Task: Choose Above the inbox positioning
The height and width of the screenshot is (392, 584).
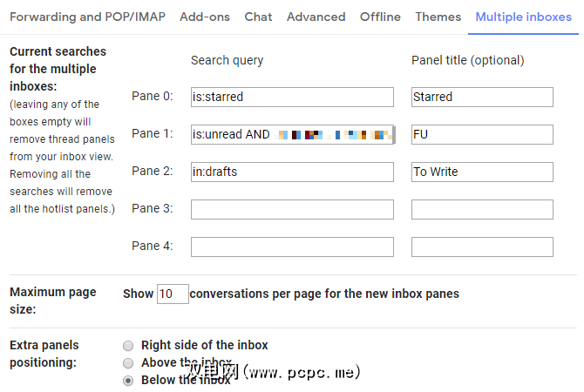Action: point(129,362)
